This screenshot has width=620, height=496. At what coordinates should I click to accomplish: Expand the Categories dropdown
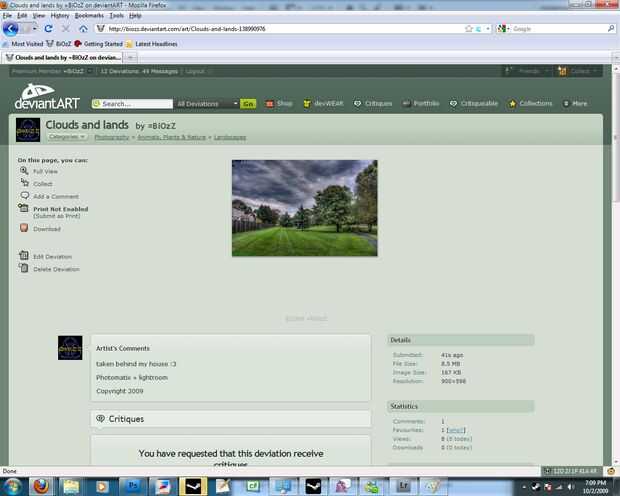(x=67, y=137)
